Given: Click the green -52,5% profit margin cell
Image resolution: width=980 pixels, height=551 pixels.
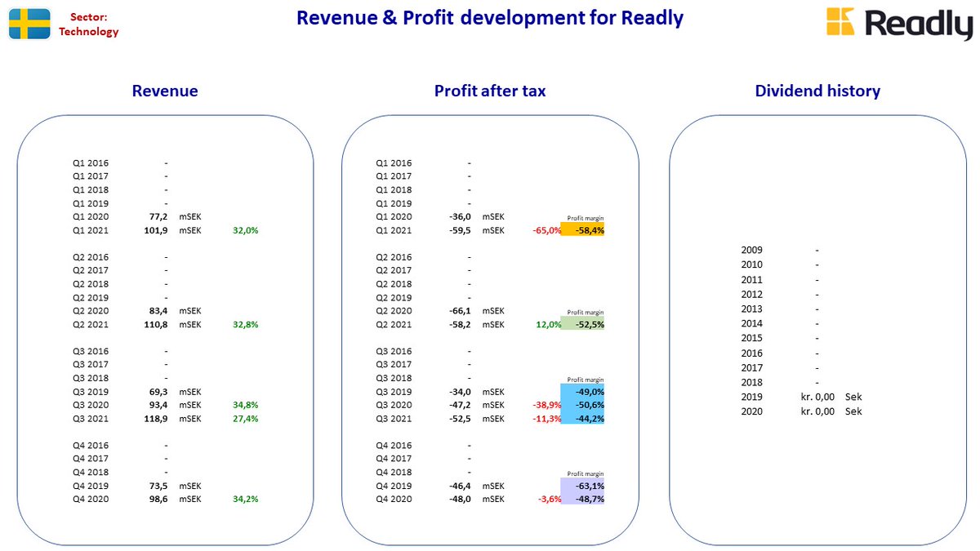Looking at the screenshot, I should (x=582, y=324).
